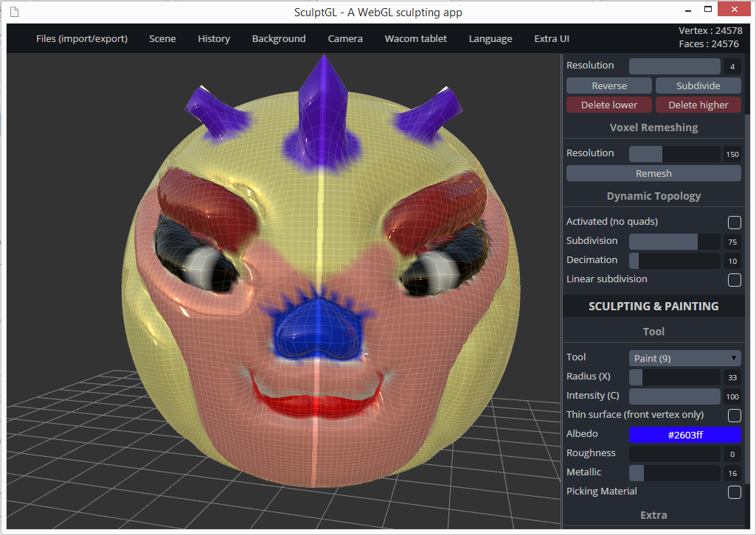Click the Reverse button
The height and width of the screenshot is (535, 756).
pyautogui.click(x=609, y=85)
